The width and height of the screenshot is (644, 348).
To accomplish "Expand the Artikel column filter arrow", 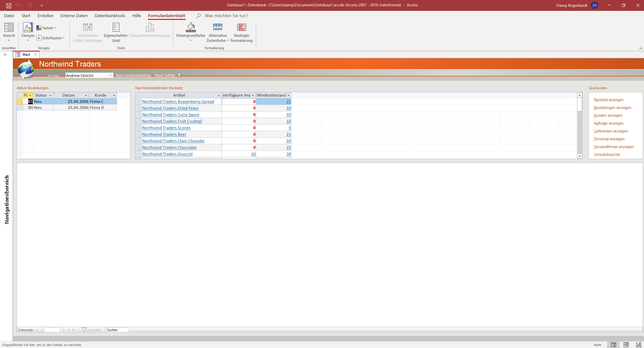I will click(x=219, y=95).
